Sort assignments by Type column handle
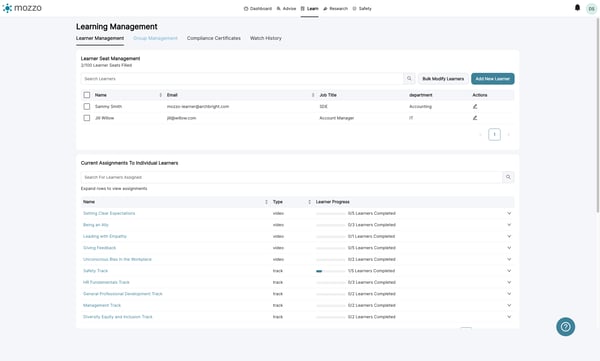Screen dimensions: 600x361 (310, 202)
